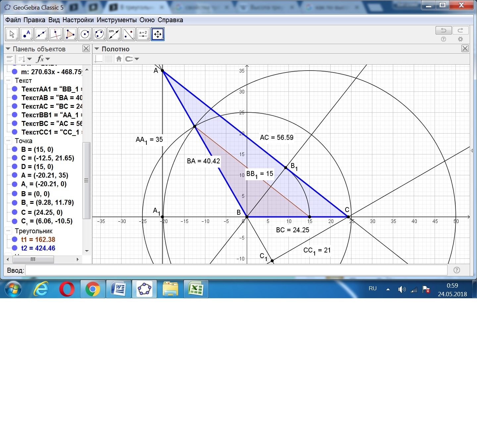Hide point A₁ via its visibility bullet
The width and height of the screenshot is (477, 448).
pyautogui.click(x=15, y=184)
